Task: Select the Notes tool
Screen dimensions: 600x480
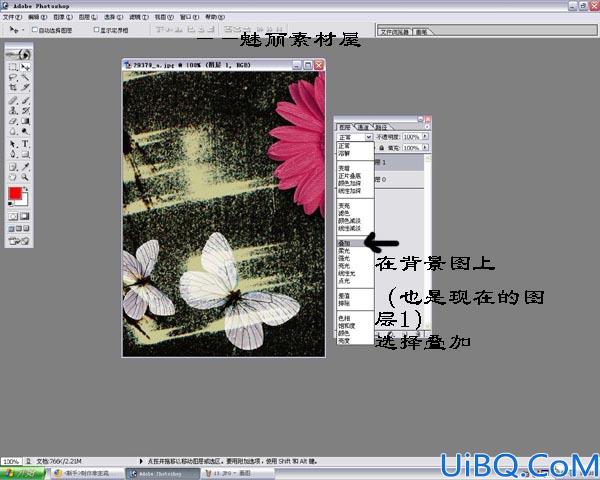Action: [13, 167]
